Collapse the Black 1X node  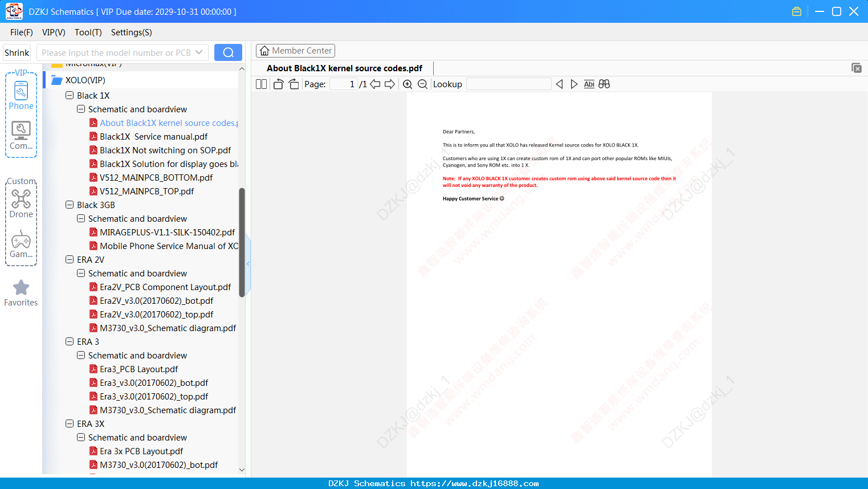[x=70, y=96]
